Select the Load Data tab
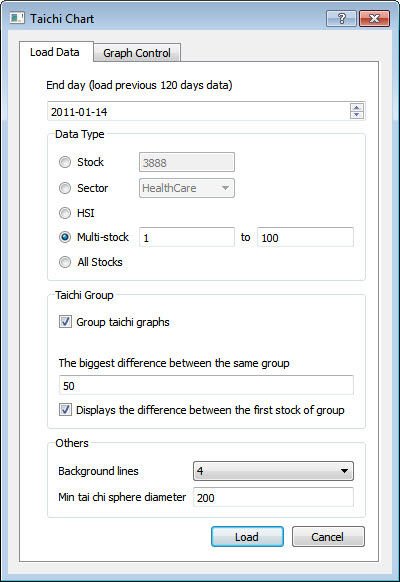Image resolution: width=400 pixels, height=582 pixels. (55, 52)
